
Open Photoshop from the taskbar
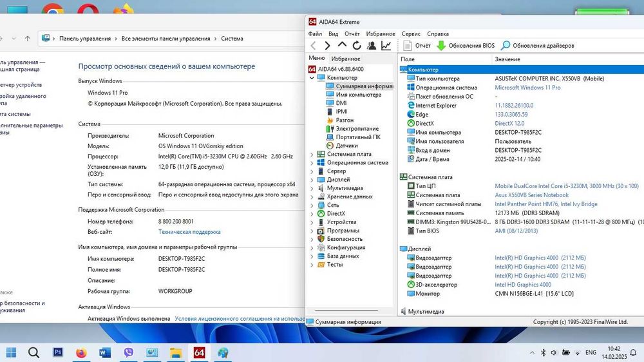click(58, 352)
